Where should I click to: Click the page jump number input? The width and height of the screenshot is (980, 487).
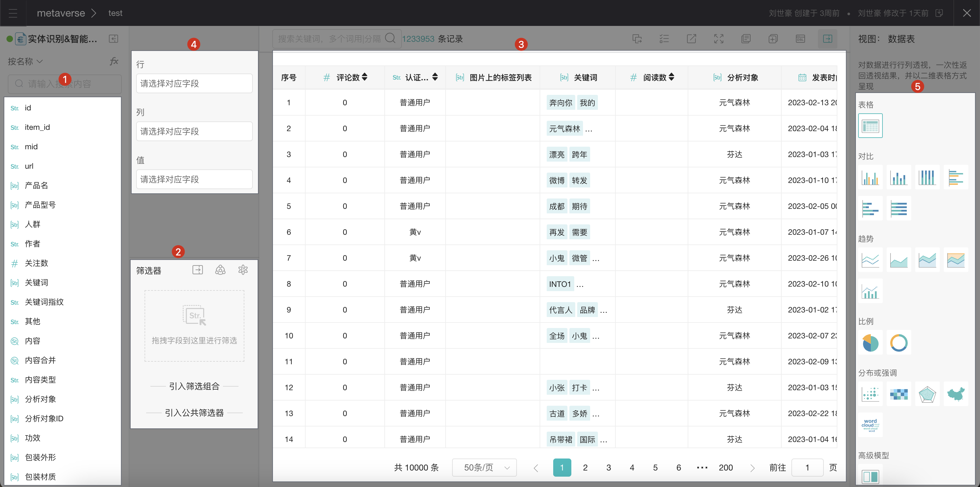807,467
